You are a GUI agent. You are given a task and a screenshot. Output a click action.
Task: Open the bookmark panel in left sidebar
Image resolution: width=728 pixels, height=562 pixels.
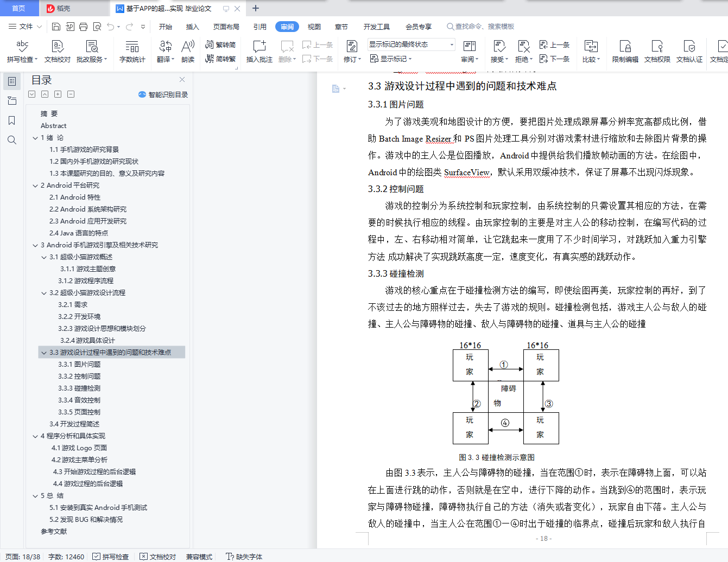click(x=12, y=120)
